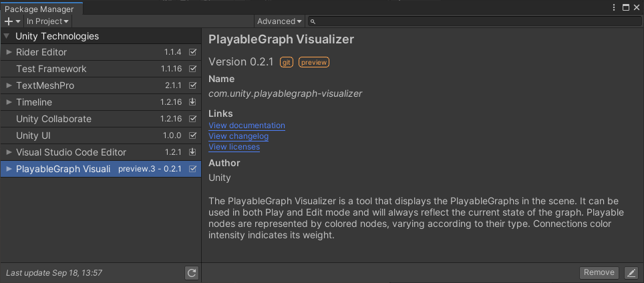Viewport: 644px width, 283px height.
Task: Click Visual Studio Code Editor update icon
Action: 192,152
